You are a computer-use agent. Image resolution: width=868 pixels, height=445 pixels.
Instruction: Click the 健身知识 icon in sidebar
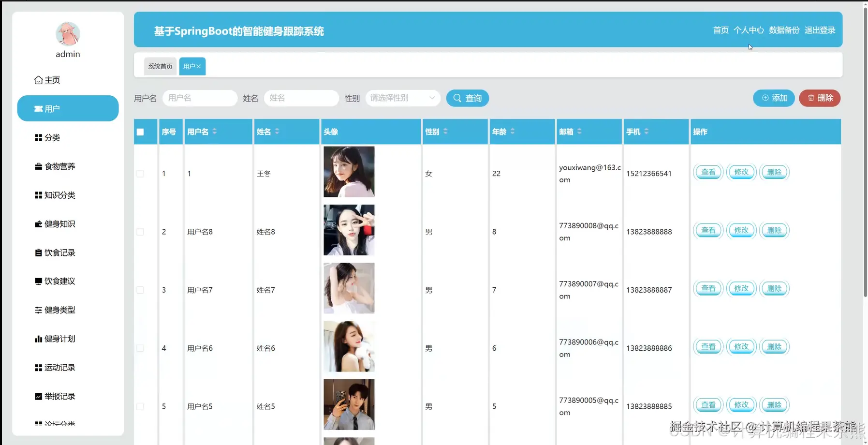click(39, 224)
